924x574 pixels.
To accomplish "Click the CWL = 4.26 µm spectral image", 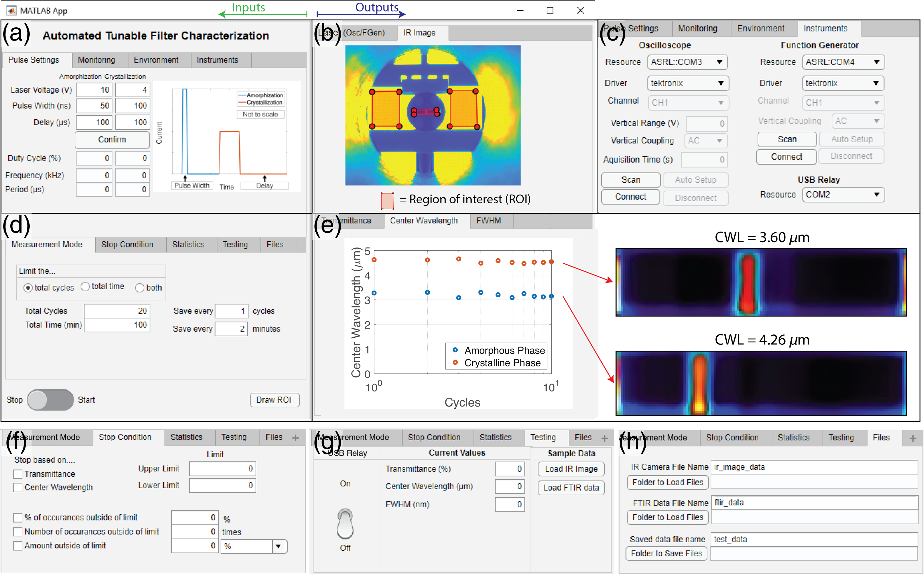I will [x=761, y=384].
